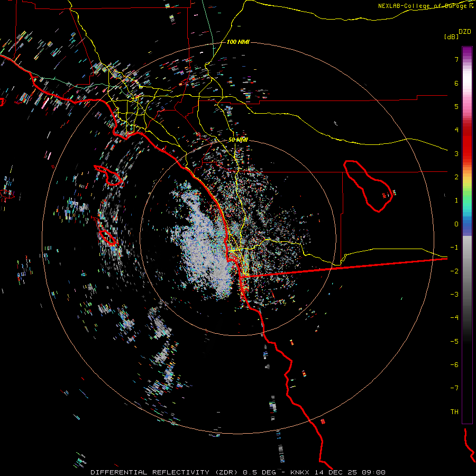This screenshot has height=476, width=476.
Task: Click the [dB] units label
Action: (451, 36)
